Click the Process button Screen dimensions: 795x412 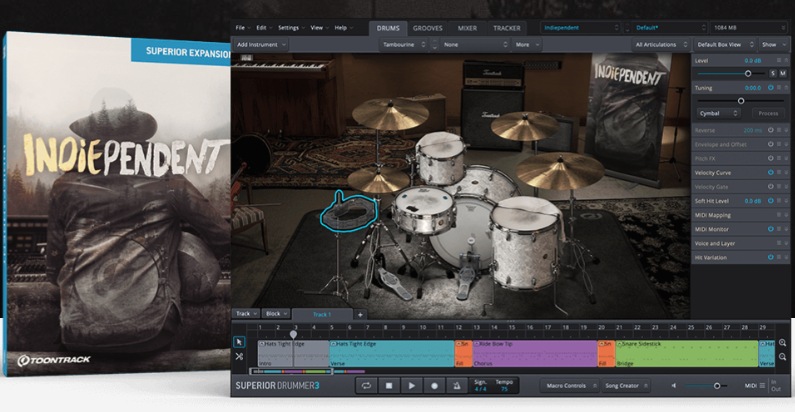click(768, 114)
